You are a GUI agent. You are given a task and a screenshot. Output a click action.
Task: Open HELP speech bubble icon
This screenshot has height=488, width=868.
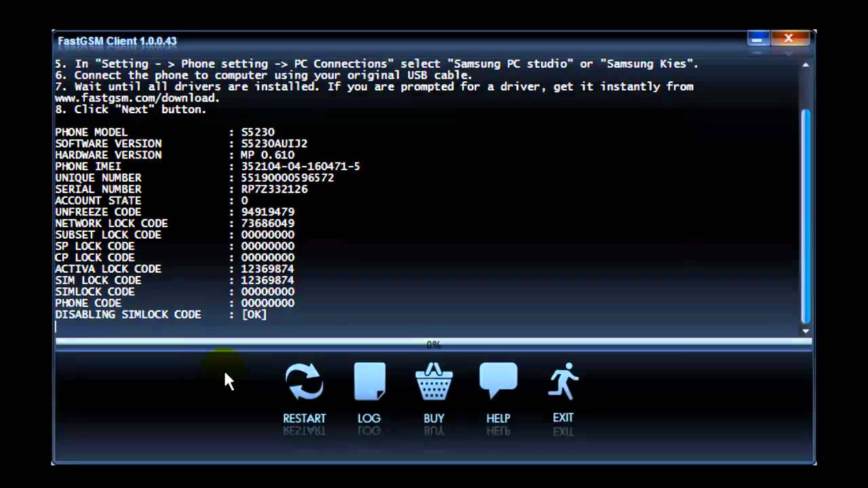[498, 381]
